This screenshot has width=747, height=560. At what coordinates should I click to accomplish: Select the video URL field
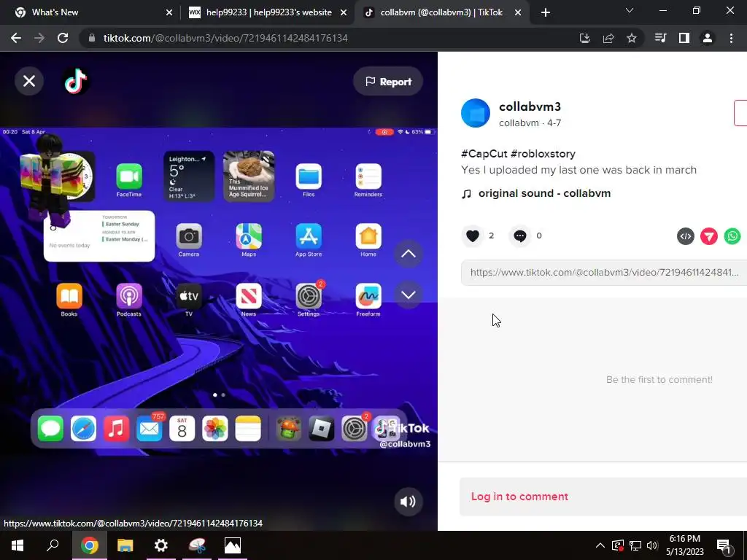604,273
